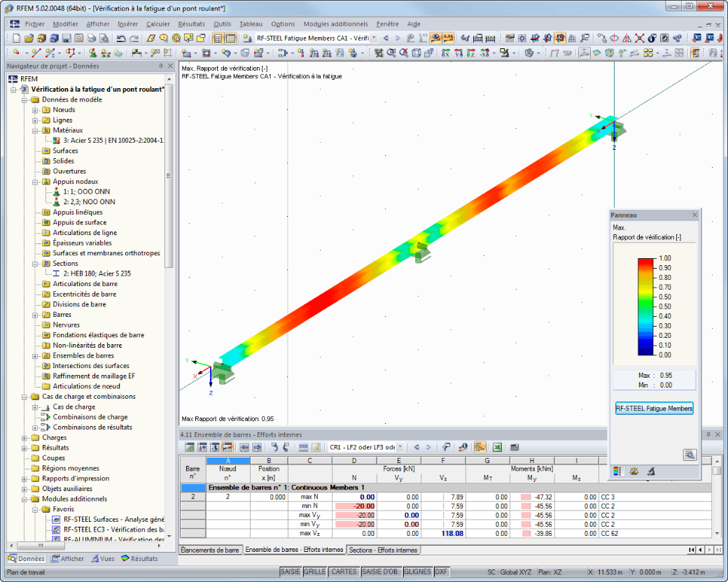Screen dimensions: 728x582
Task: Click the Excel export icon in results table
Action: tap(497, 447)
